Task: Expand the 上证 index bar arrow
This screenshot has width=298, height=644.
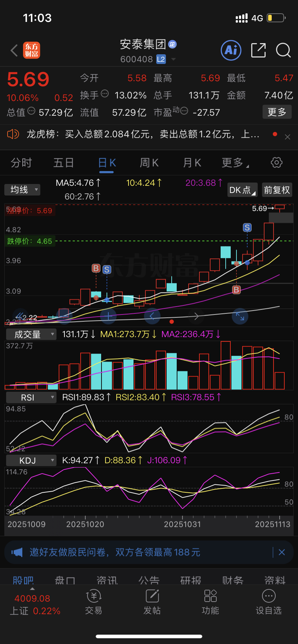Action: [x=32, y=589]
